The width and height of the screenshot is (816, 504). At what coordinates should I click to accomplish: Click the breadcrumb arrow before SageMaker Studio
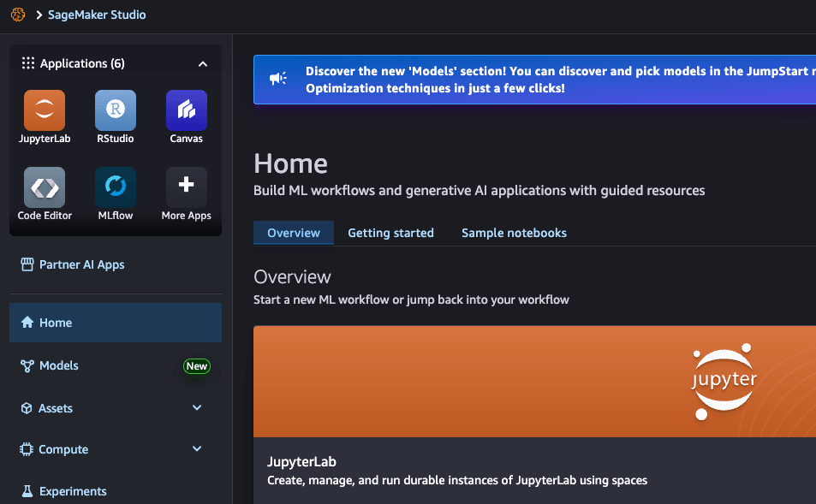click(39, 15)
